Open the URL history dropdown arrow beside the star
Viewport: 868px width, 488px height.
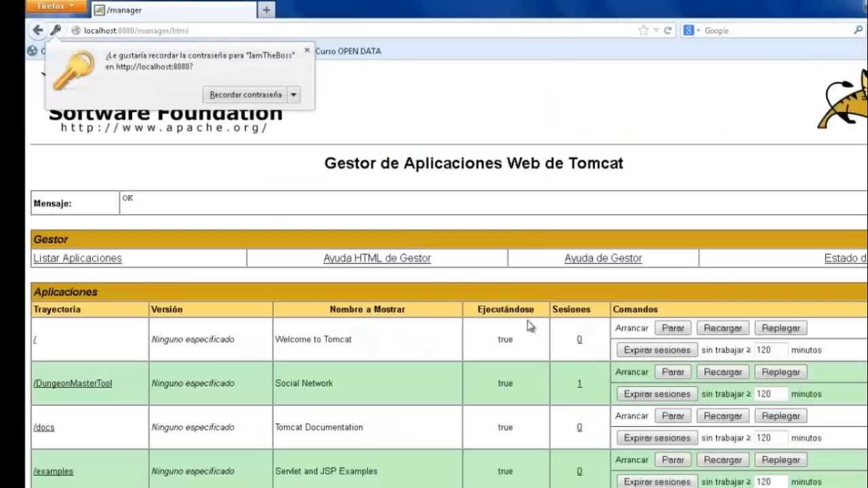(656, 30)
